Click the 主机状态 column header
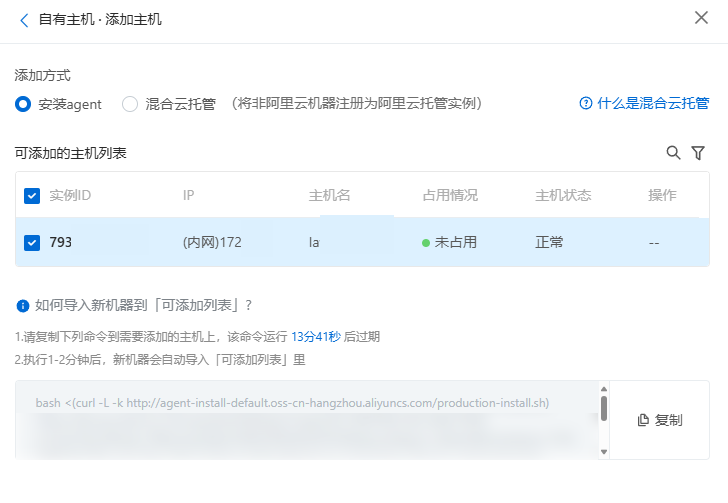The width and height of the screenshot is (728, 503). 563,195
